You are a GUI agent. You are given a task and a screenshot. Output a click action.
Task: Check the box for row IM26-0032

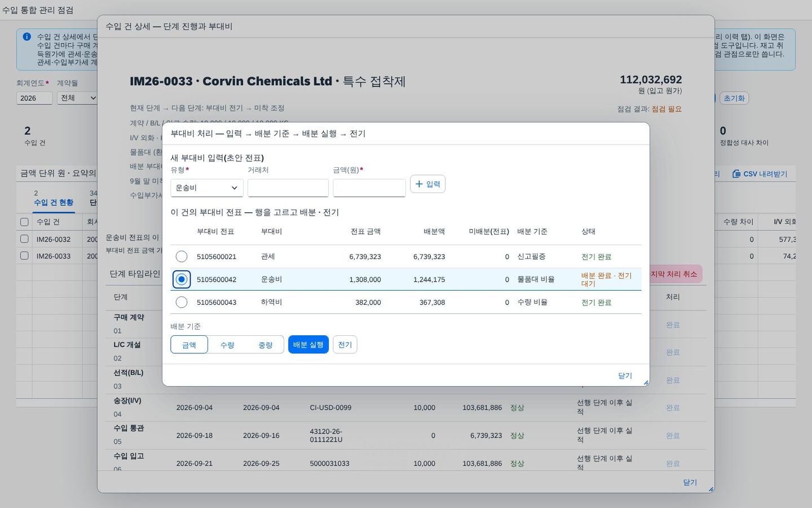coord(24,239)
